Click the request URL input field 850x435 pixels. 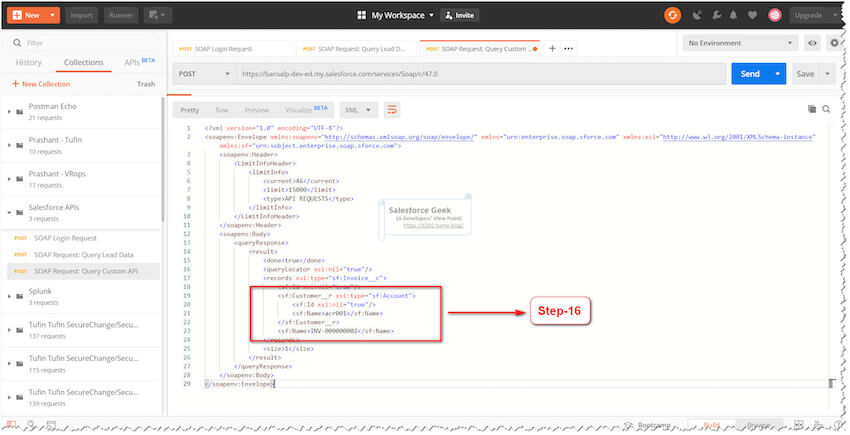pyautogui.click(x=480, y=74)
